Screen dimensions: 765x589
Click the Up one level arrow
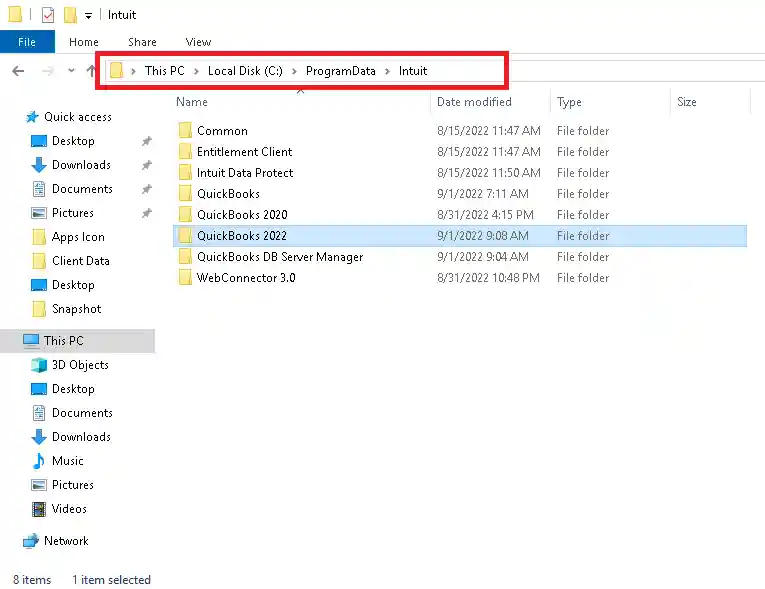91,71
